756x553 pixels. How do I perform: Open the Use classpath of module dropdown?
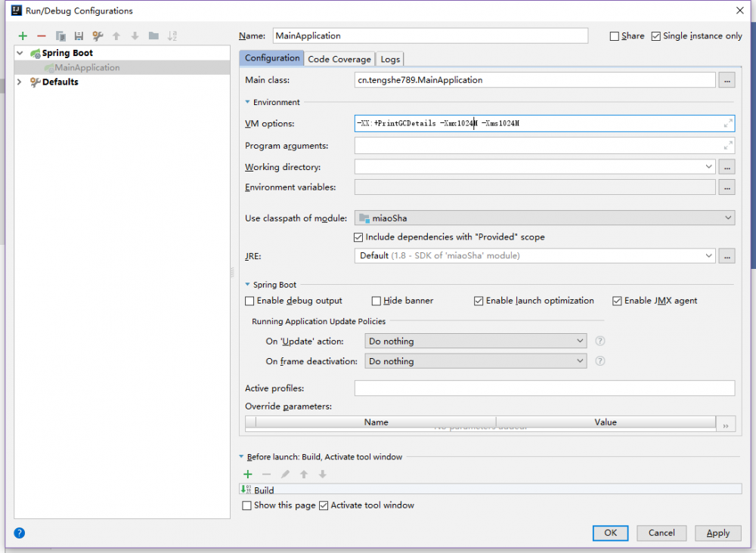[x=544, y=218]
